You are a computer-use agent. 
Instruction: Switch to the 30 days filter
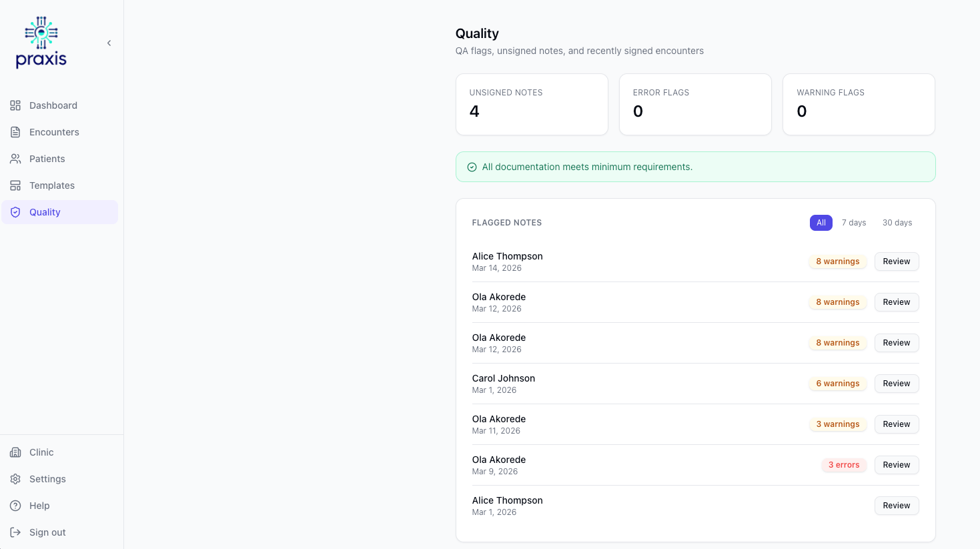coord(897,223)
